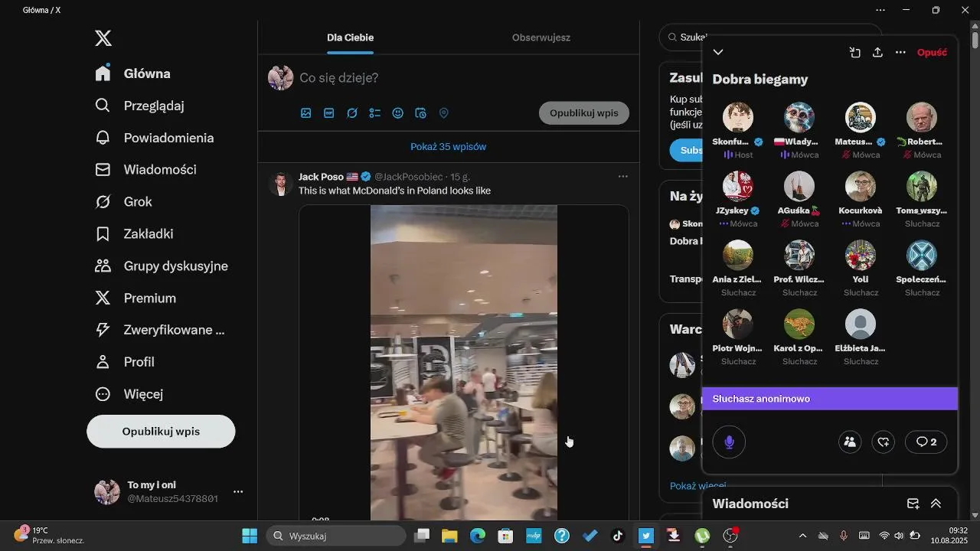
Task: Open File Explorer from taskbar
Action: point(449,536)
